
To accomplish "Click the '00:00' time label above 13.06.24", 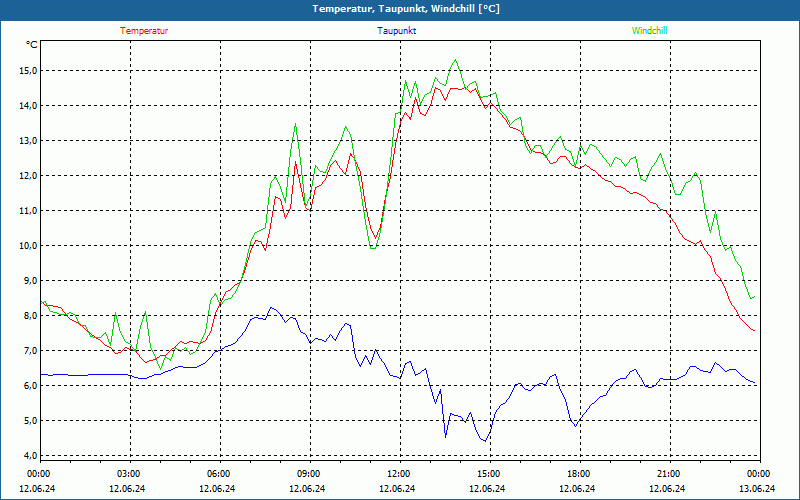I will coord(758,474).
